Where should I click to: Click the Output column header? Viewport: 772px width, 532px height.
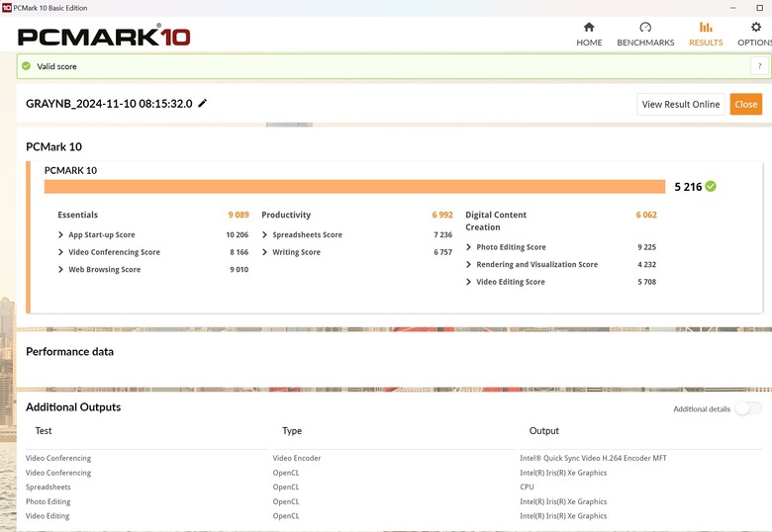(544, 431)
